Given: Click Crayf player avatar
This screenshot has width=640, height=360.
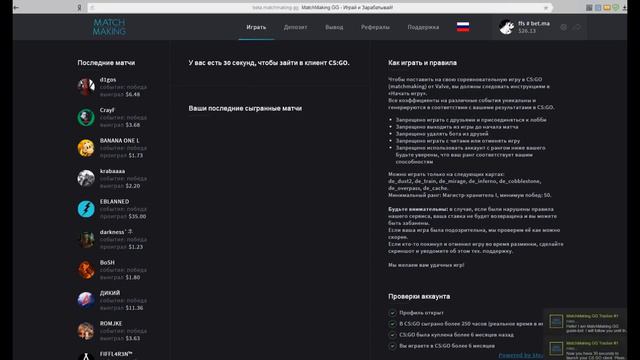Looking at the screenshot, I should pyautogui.click(x=86, y=117).
